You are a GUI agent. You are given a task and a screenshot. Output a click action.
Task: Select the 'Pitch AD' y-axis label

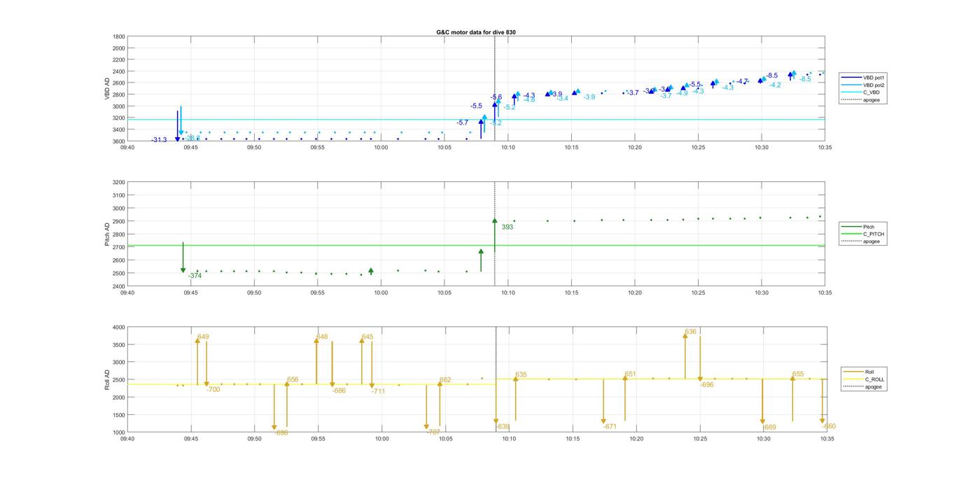[107, 234]
